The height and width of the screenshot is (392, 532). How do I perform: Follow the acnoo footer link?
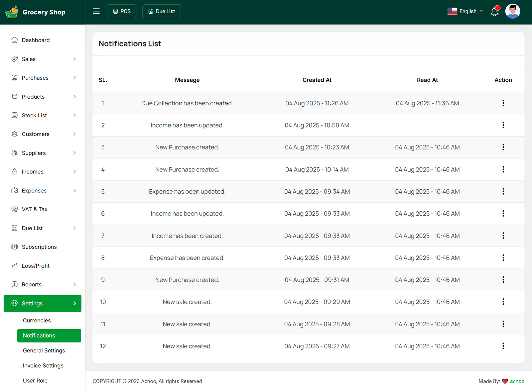(x=517, y=381)
